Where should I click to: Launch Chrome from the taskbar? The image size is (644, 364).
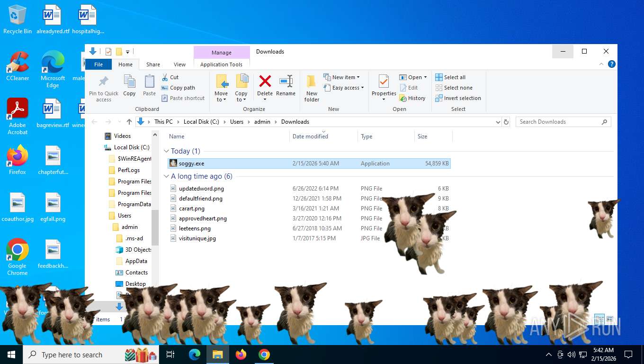tap(264, 355)
